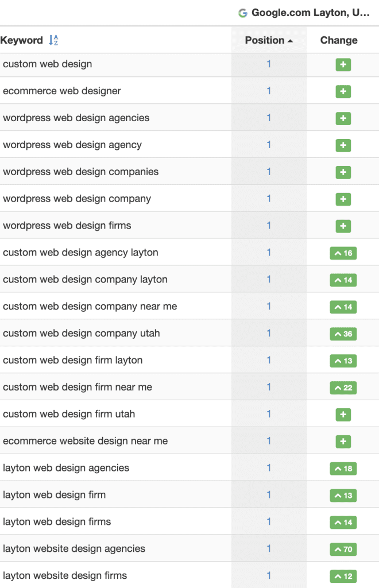Click the Change column header

point(339,40)
